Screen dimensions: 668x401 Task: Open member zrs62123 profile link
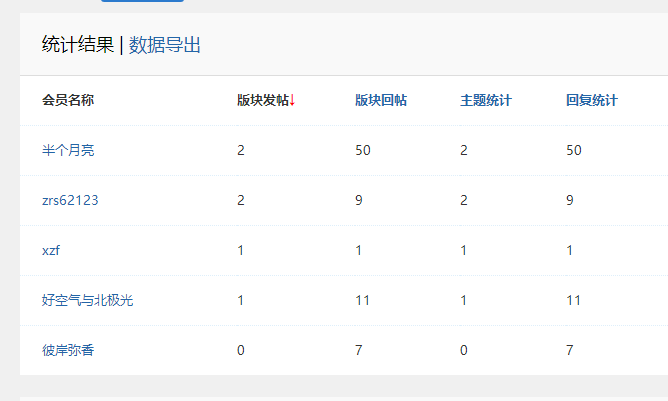coord(70,200)
